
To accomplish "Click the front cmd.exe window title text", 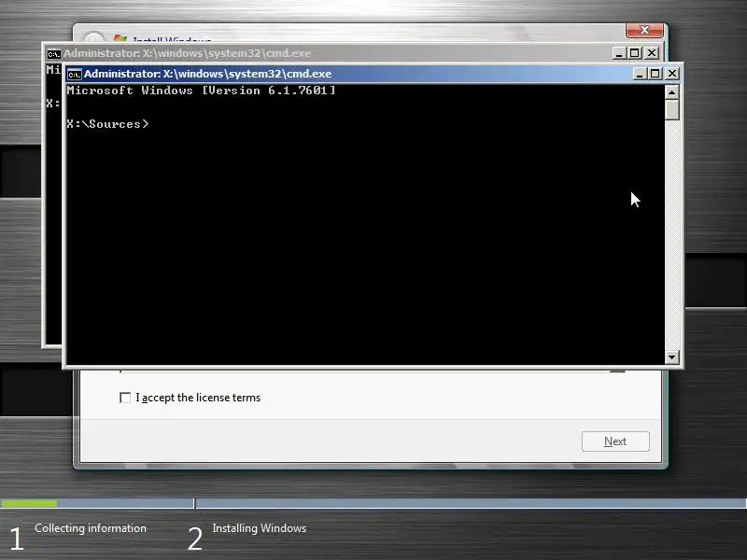I will tap(207, 74).
